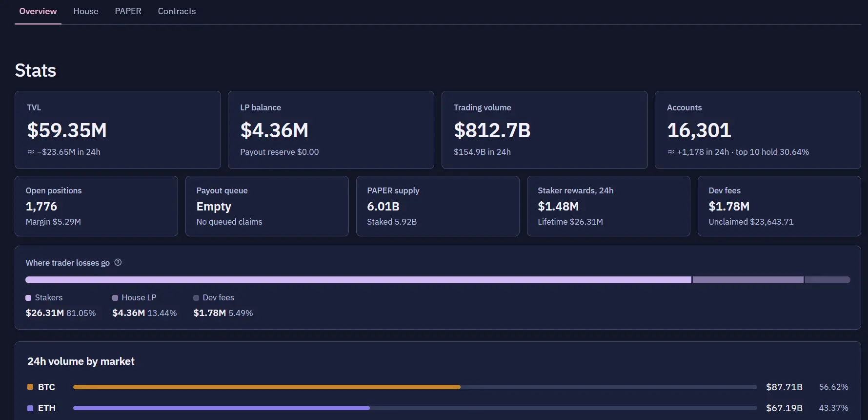Click the "No queued claims" line
The width and height of the screenshot is (868, 420).
pos(229,222)
